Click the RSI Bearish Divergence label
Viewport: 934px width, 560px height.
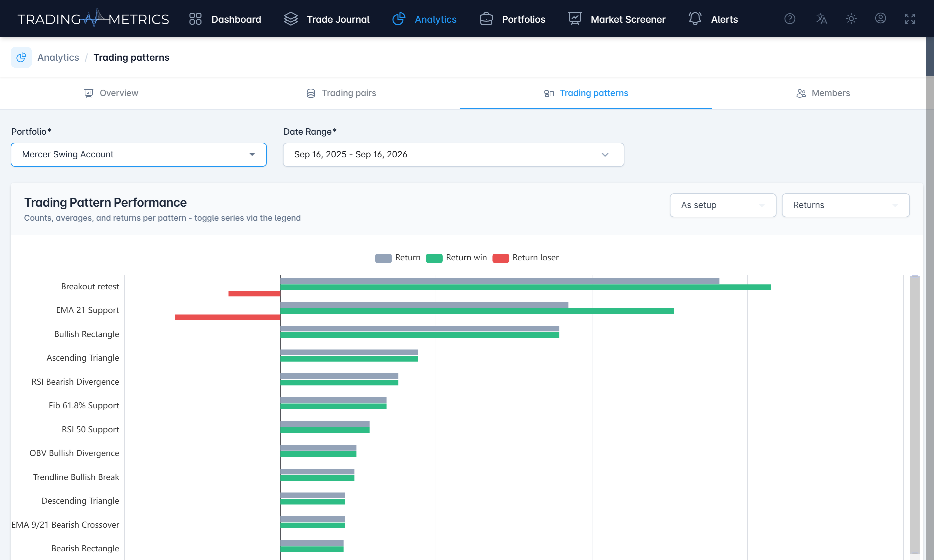[x=75, y=382]
